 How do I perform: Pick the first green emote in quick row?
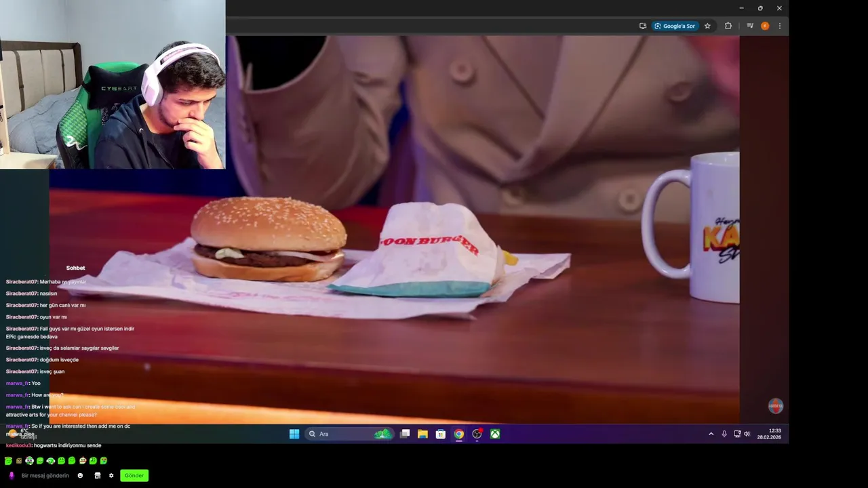(x=8, y=461)
